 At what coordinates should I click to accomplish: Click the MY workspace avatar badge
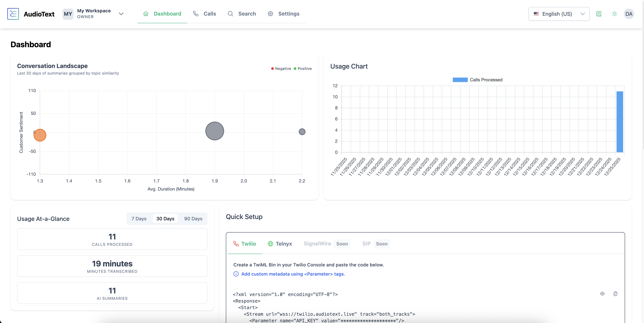pos(68,14)
